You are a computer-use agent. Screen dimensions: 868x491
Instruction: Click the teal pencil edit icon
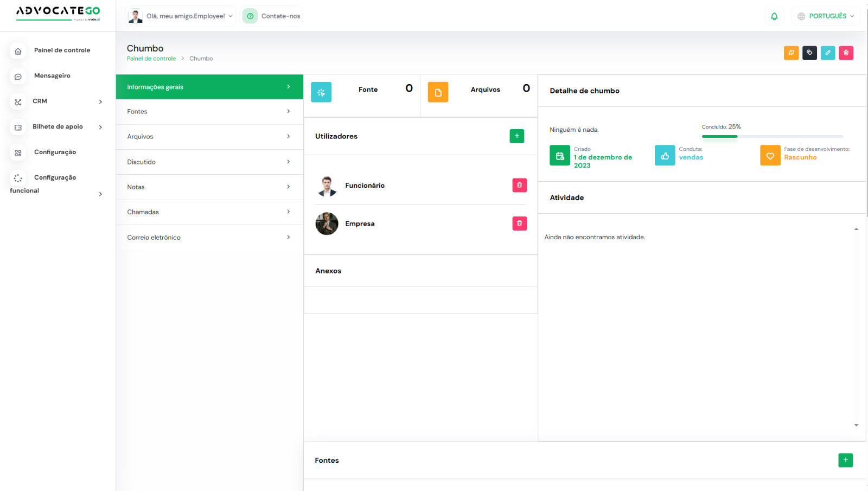point(828,53)
